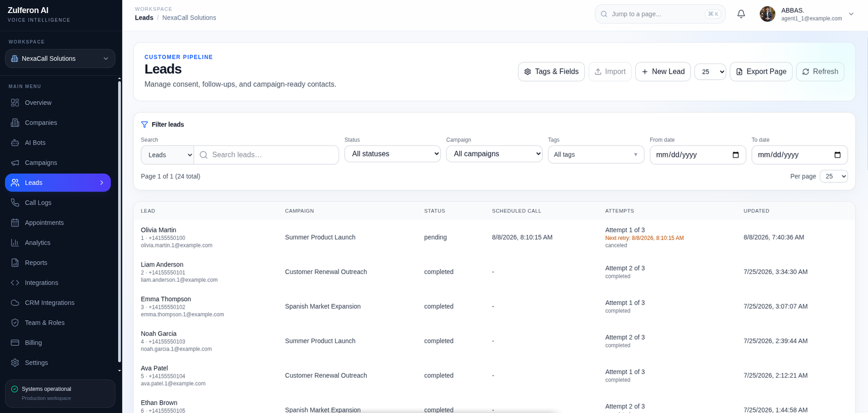Click Next retry text in Olivia's row
This screenshot has height=413, width=868.
tap(644, 238)
